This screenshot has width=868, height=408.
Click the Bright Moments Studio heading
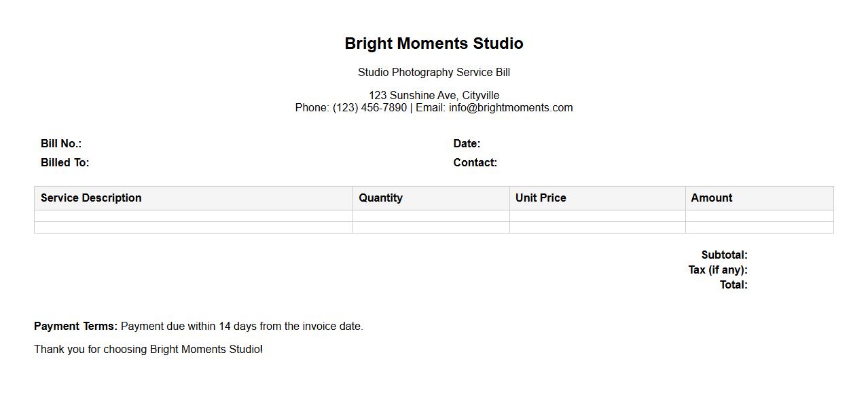tap(433, 43)
